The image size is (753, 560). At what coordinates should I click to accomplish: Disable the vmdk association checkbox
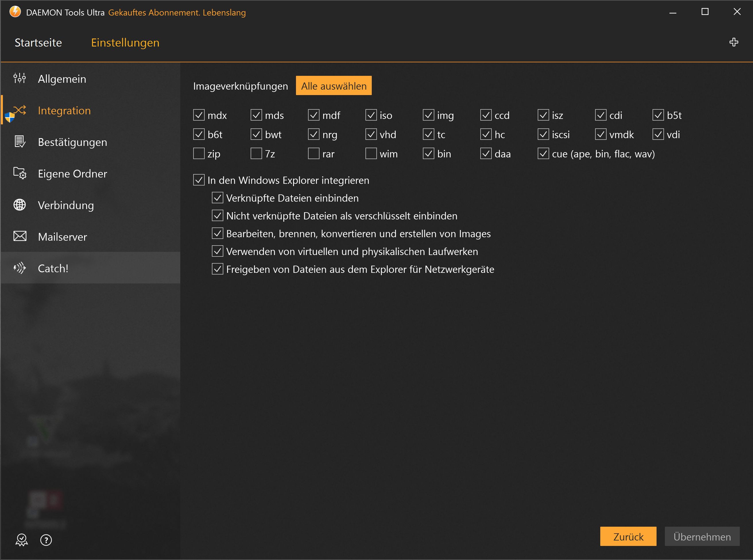(x=601, y=135)
